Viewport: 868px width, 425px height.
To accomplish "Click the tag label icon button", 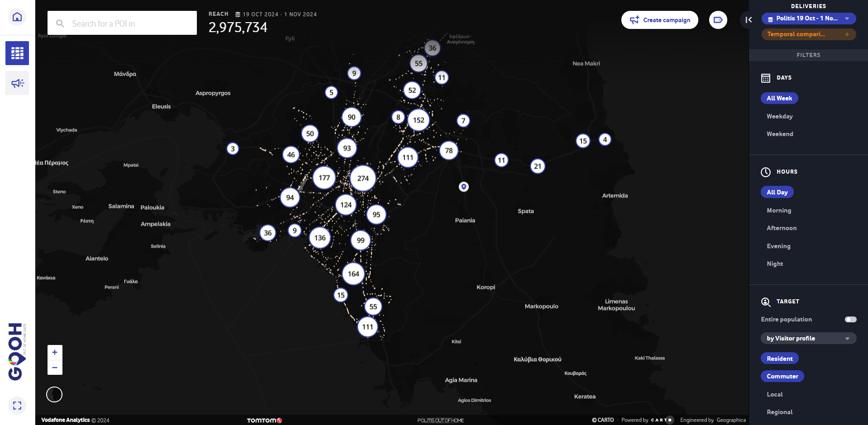I will click(x=718, y=20).
